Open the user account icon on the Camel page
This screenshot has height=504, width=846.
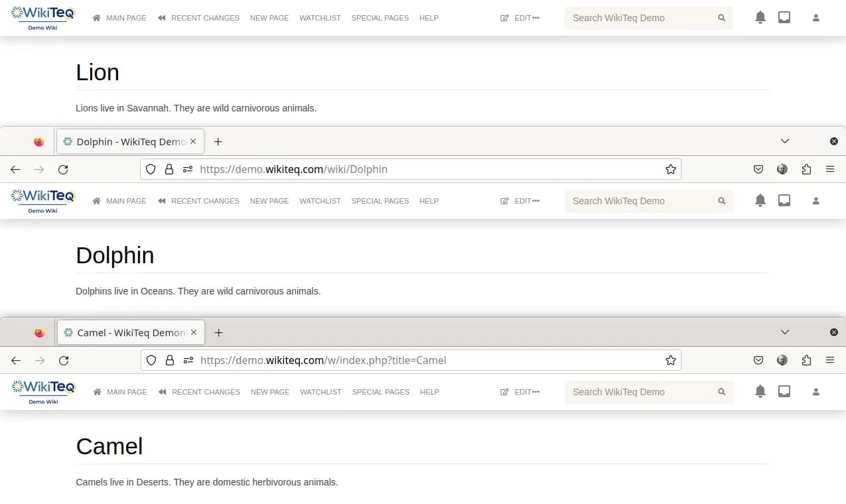coord(815,391)
